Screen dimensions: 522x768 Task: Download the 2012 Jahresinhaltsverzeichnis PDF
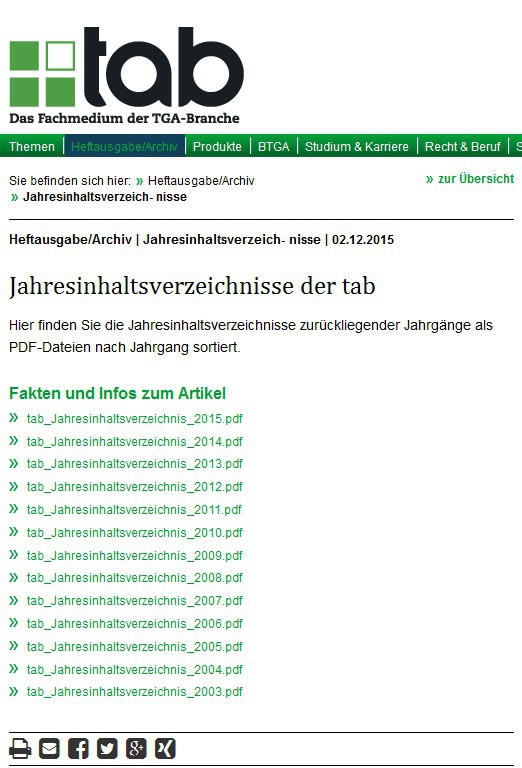tap(135, 487)
